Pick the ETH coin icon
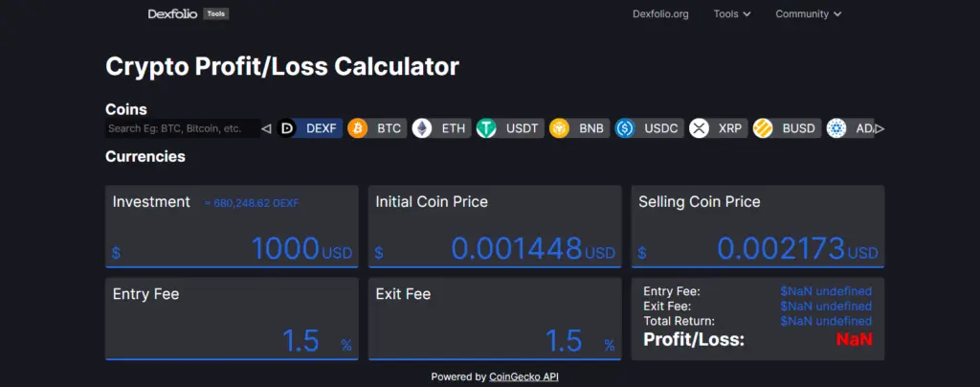This screenshot has width=980, height=387. click(x=422, y=128)
